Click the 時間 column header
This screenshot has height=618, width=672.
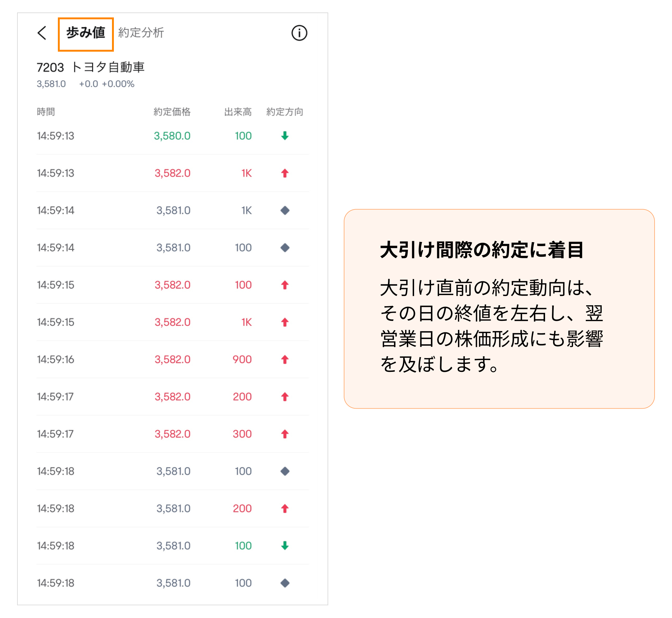pyautogui.click(x=46, y=112)
